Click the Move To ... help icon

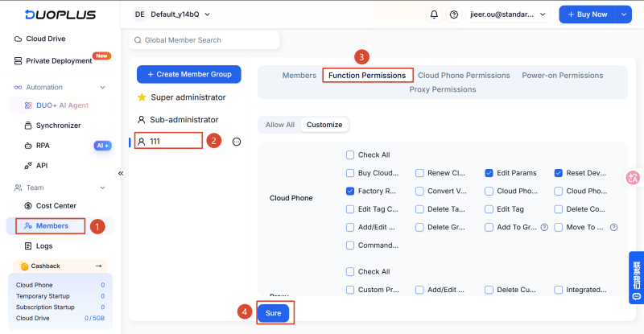613,227
